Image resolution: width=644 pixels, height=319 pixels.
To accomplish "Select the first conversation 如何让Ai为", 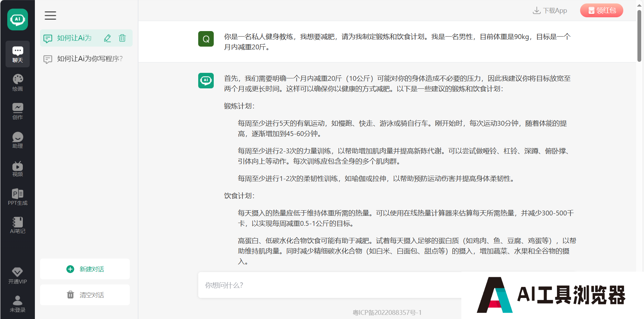I will coord(74,38).
